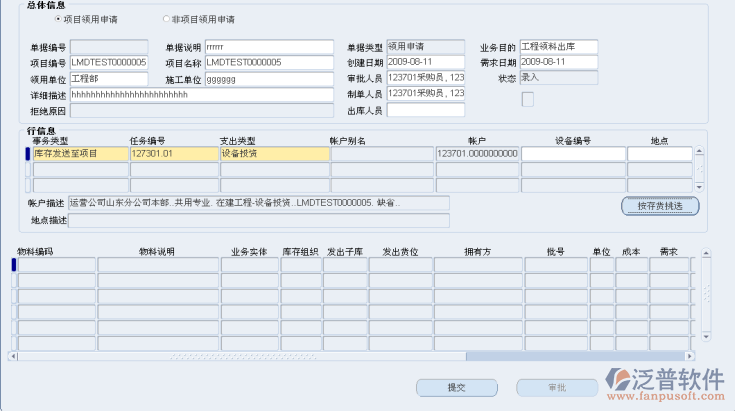Select the 项目领用申请 radio button
The image size is (735, 412).
(x=58, y=19)
